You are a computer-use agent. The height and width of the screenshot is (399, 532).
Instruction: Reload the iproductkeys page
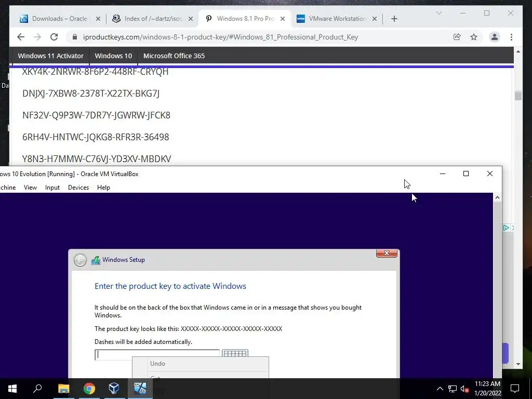(54, 37)
